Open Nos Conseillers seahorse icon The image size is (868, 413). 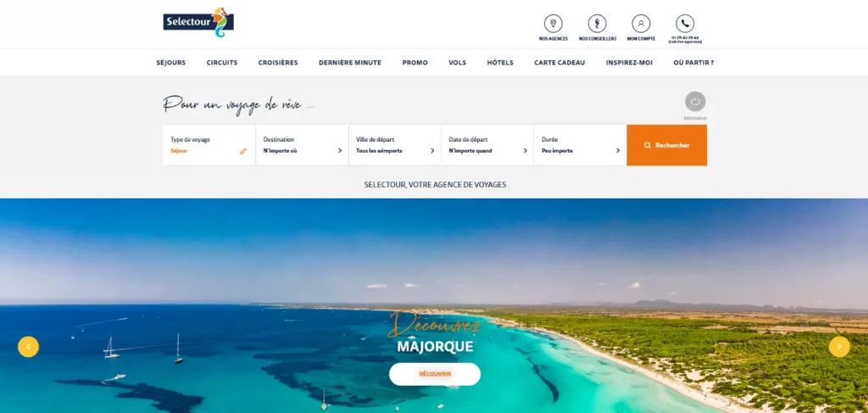[597, 24]
